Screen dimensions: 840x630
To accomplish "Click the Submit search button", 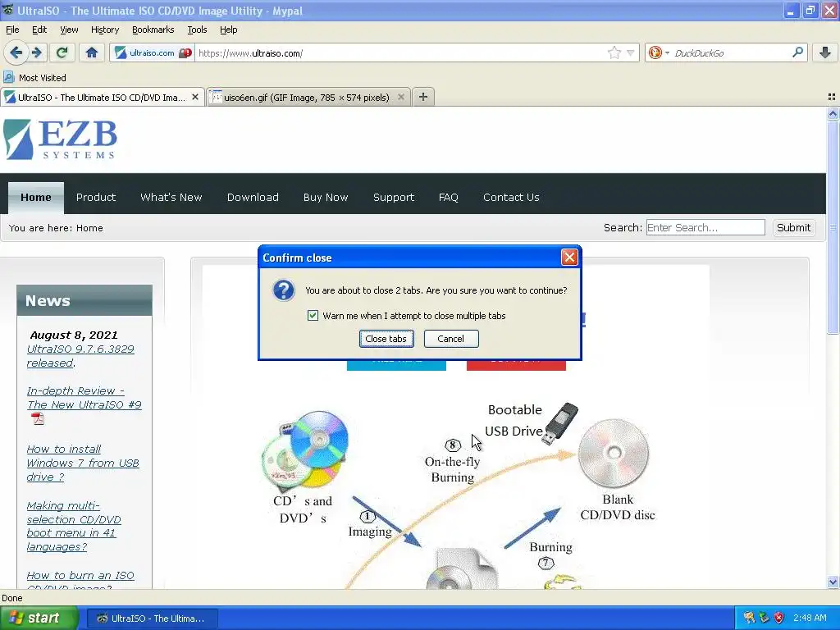I will (793, 227).
